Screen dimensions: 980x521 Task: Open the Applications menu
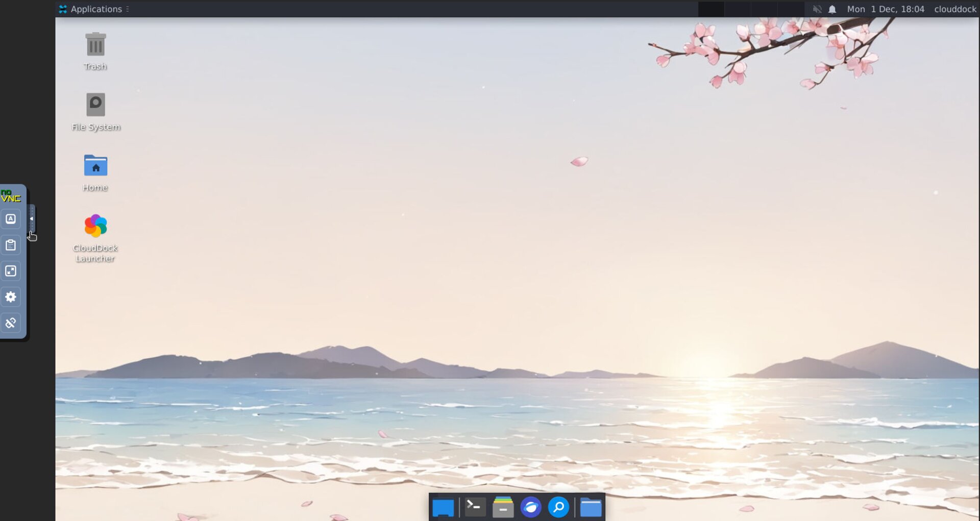coord(92,9)
